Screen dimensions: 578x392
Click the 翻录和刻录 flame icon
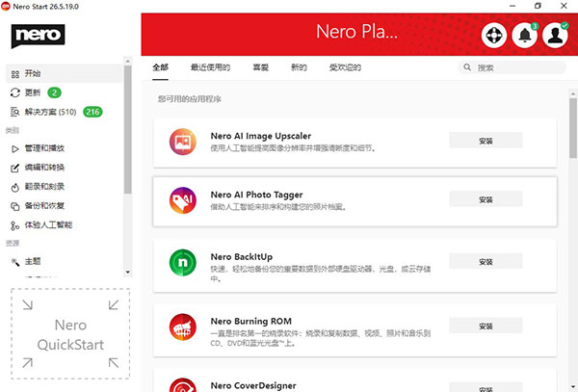(x=15, y=187)
